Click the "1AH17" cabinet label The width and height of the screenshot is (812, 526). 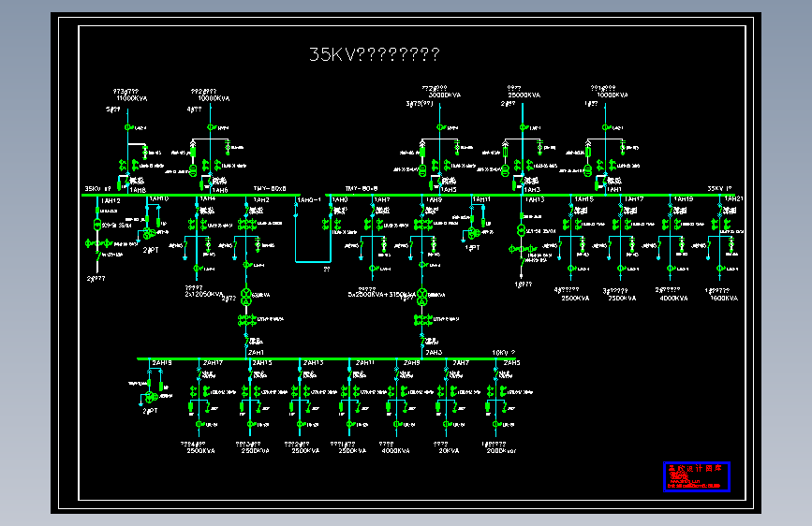(x=634, y=198)
